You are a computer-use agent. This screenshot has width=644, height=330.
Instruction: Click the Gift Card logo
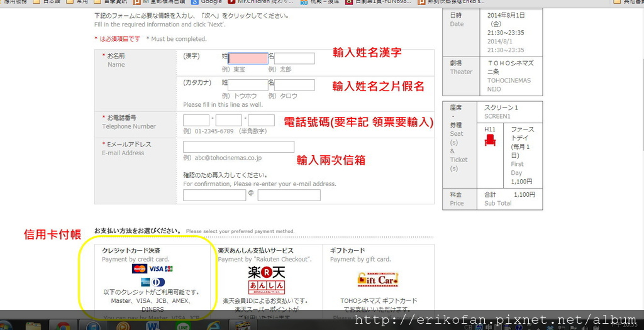coord(378,280)
